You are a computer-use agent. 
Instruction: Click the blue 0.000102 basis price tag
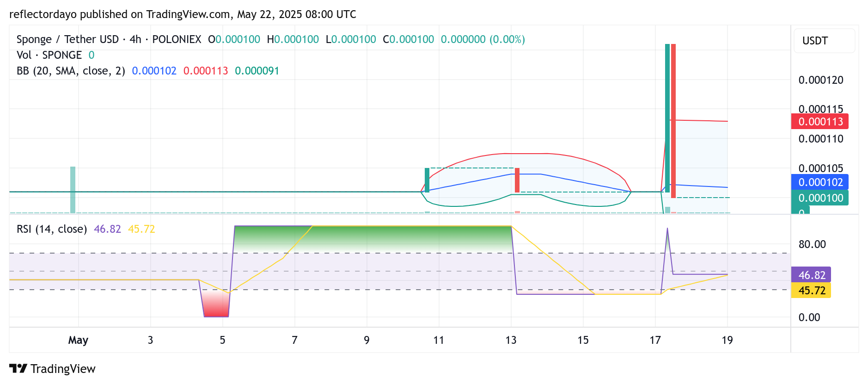pos(820,182)
